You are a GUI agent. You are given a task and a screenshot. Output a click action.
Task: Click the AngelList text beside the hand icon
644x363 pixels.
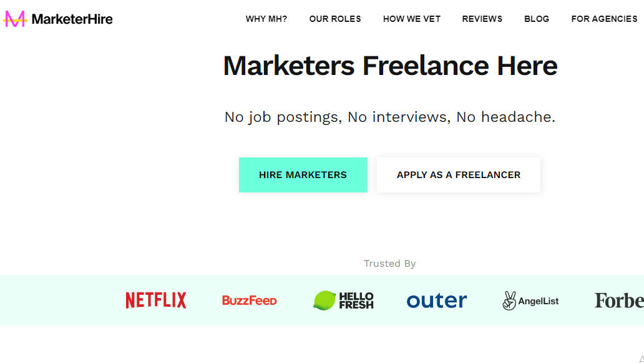539,301
